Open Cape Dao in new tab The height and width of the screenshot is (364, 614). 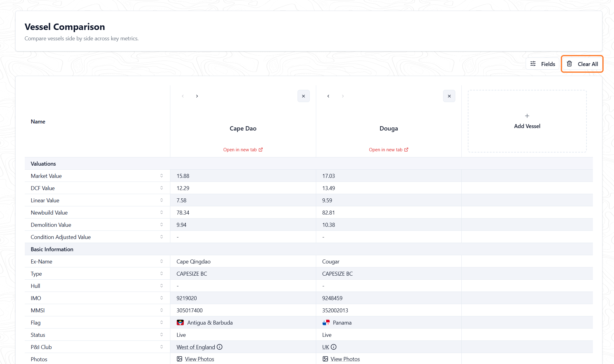pos(243,149)
